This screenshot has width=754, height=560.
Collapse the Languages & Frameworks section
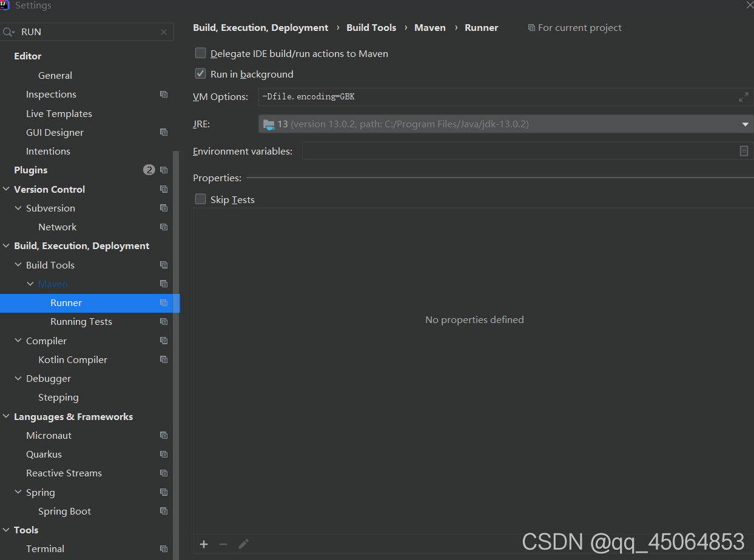[6, 416]
